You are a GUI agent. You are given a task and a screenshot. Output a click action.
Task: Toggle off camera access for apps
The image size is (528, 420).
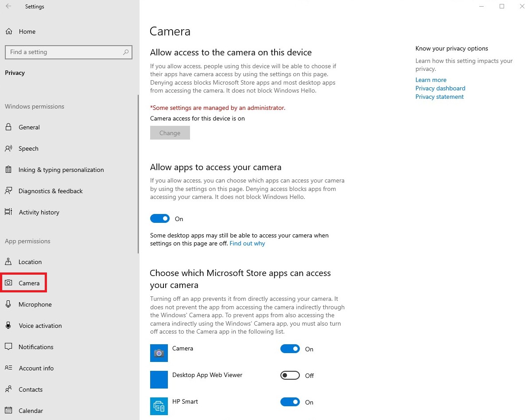tap(160, 218)
